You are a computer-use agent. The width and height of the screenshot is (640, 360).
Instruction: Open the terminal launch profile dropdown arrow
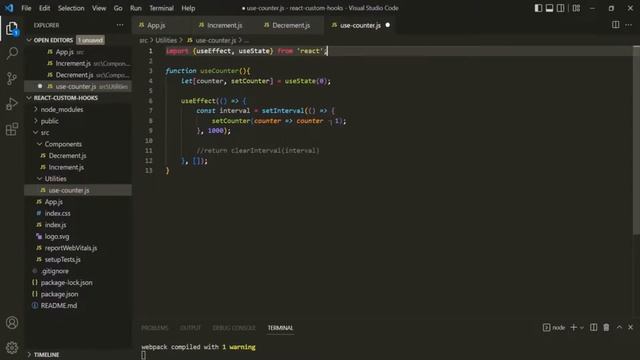point(582,328)
